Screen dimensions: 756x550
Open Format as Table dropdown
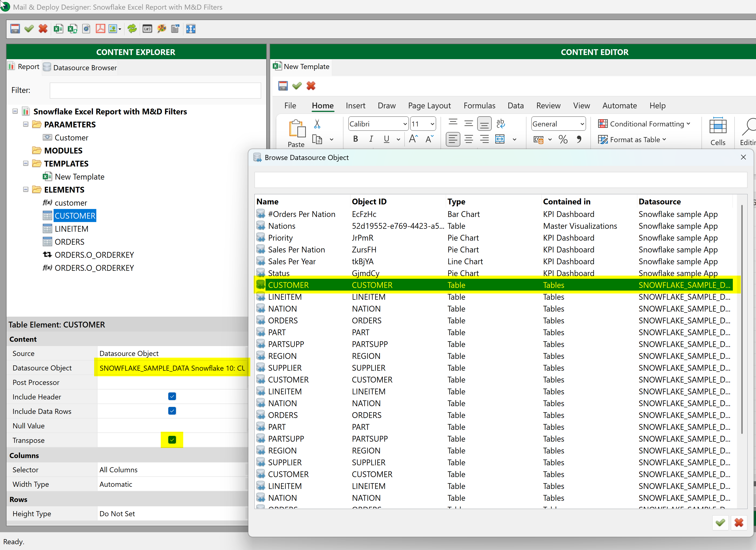(x=632, y=139)
